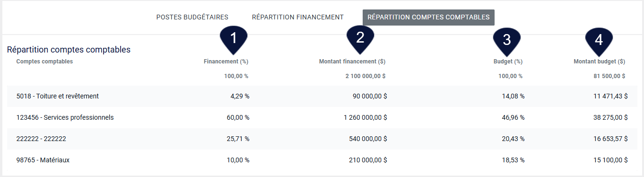Click total financing 2 100 000,00 $
The height and width of the screenshot is (177, 644).
(x=366, y=76)
